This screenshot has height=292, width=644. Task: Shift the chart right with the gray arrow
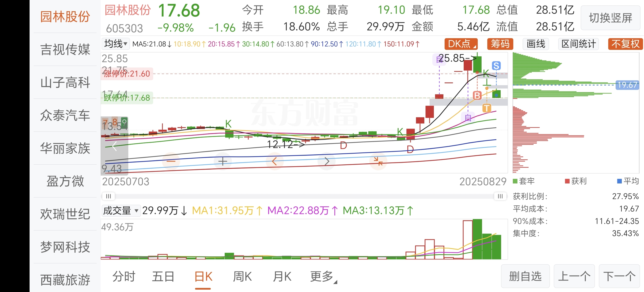point(326,161)
